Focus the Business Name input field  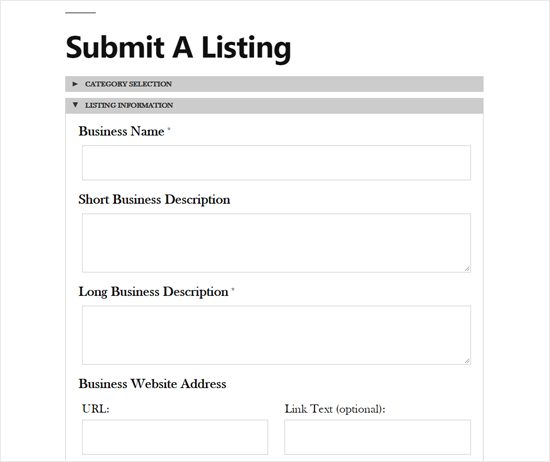click(276, 163)
